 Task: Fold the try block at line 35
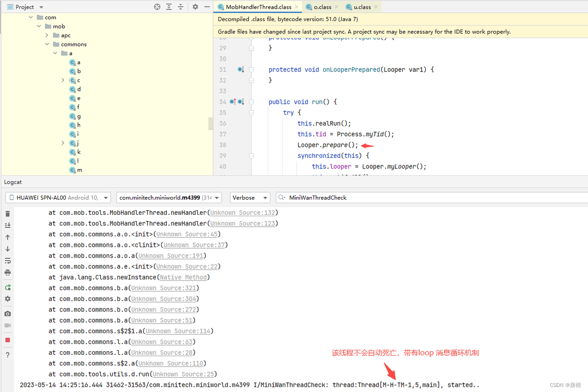pyautogui.click(x=251, y=112)
